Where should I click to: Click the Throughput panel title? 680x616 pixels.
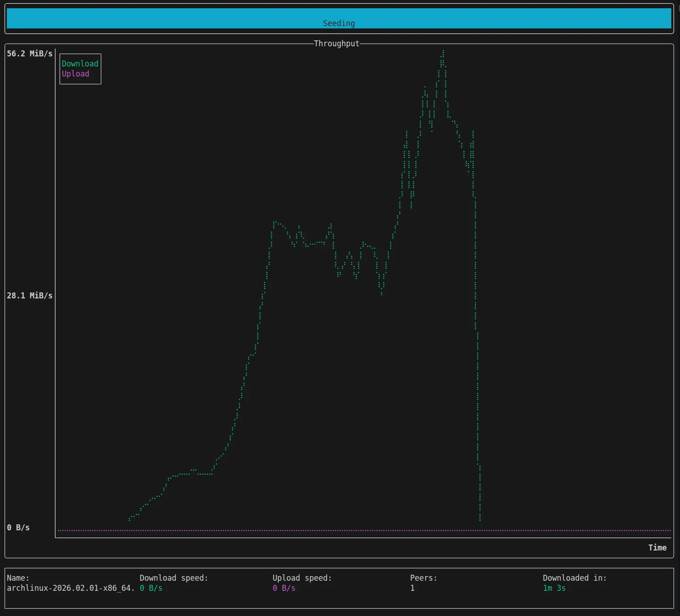click(336, 43)
